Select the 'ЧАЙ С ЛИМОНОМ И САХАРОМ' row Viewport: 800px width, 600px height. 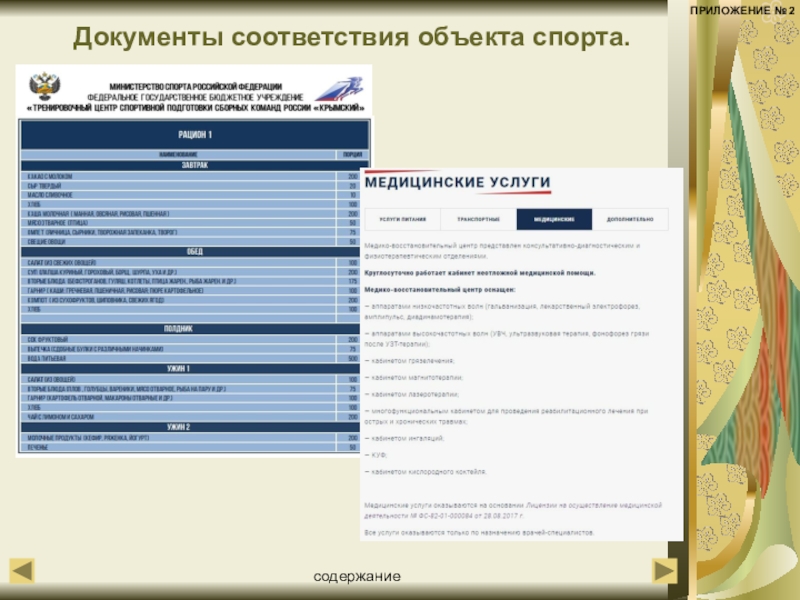point(191,417)
